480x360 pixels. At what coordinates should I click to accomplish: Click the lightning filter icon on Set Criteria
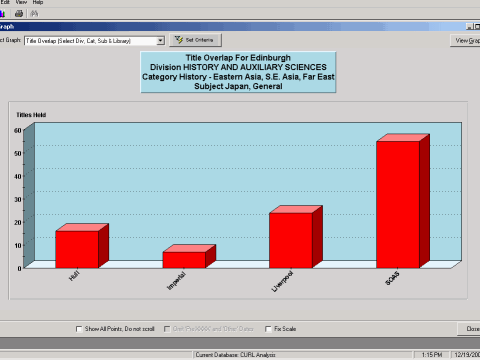[179, 40]
